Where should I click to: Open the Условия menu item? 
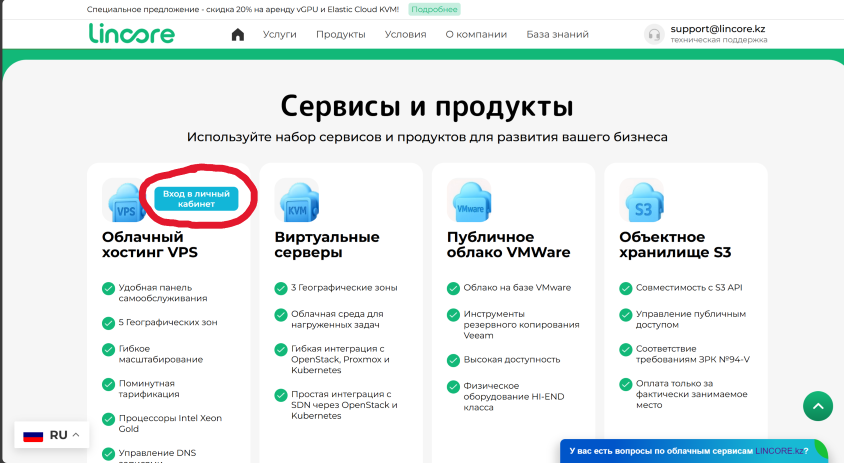(405, 34)
